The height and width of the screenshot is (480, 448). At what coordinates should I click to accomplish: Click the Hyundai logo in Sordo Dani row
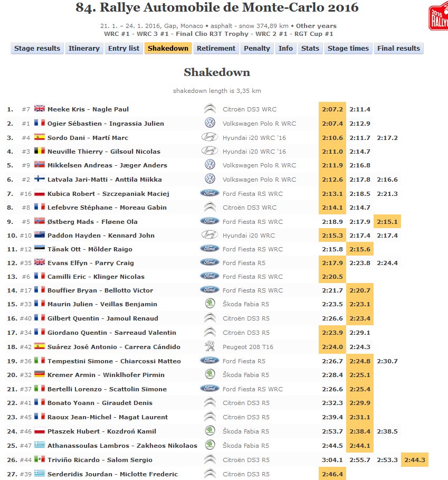click(210, 137)
